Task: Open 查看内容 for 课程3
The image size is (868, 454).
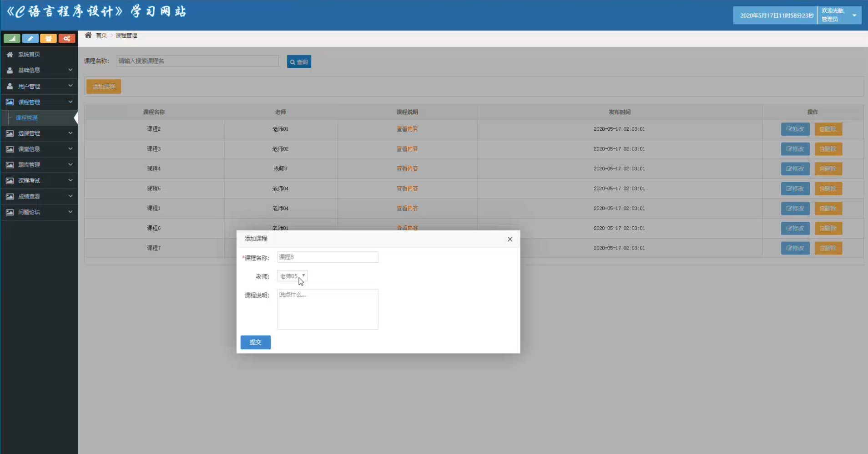Action: tap(407, 149)
